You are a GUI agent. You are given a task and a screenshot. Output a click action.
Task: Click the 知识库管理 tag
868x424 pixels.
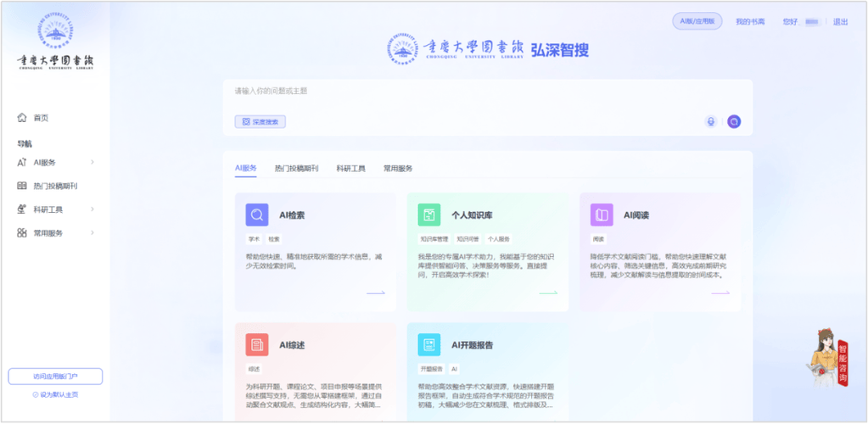coord(434,240)
